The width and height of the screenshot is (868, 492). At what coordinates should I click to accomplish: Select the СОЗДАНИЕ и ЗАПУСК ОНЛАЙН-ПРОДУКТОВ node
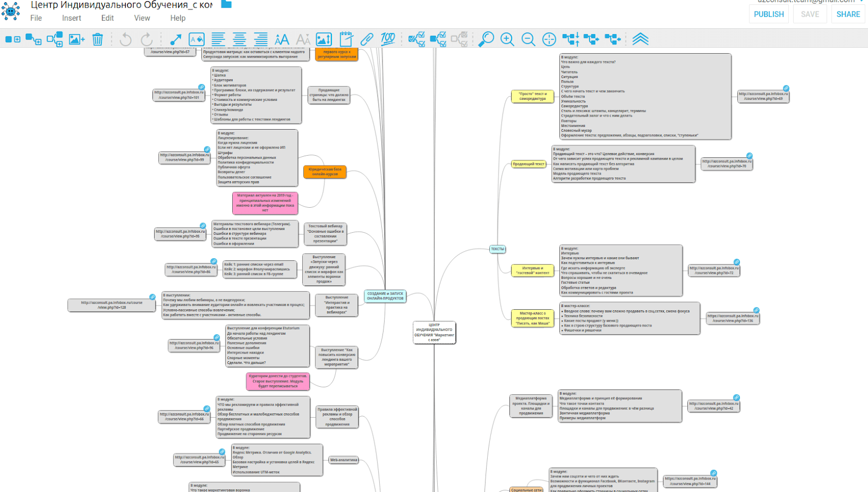[x=385, y=296]
